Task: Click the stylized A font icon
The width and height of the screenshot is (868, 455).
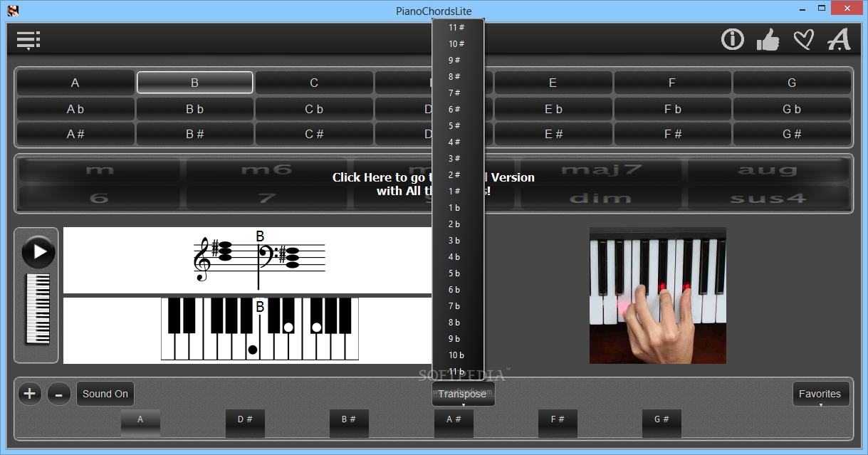Action: [839, 39]
